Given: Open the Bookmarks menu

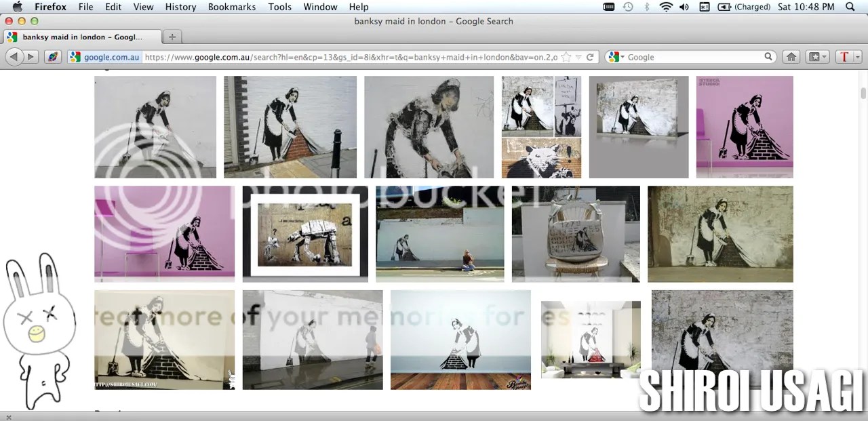Looking at the screenshot, I should [x=232, y=7].
